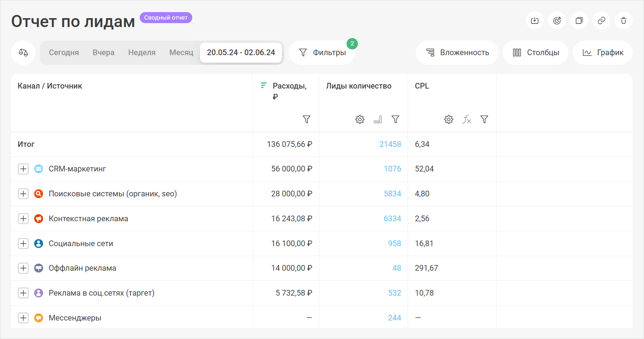Screen dimensions: 644x339
Task: Expand the Поисковые системы row
Action: pyautogui.click(x=23, y=194)
